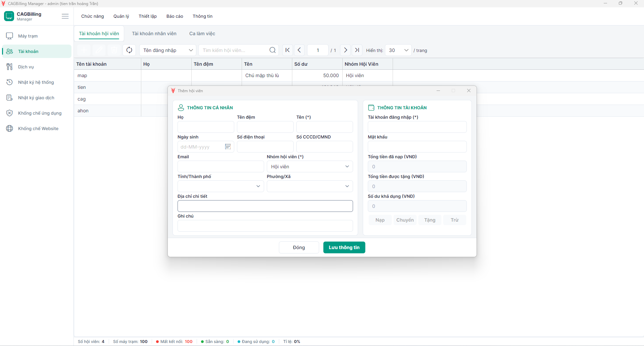Viewport: 644px width, 346px height.
Task: Close the Thêm hội viên dialog
Action: tap(469, 91)
